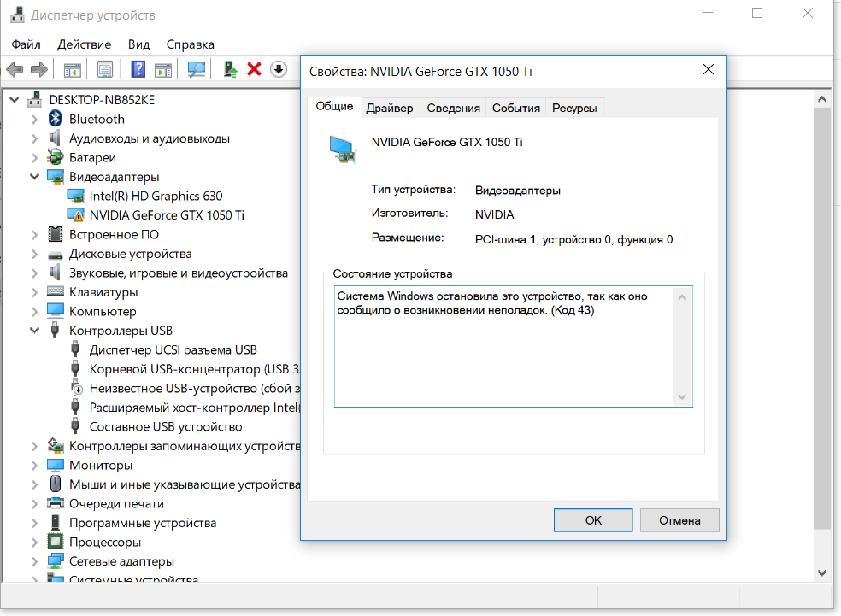Select the Клавиатуры category icon
The image size is (841, 616).
click(x=56, y=291)
